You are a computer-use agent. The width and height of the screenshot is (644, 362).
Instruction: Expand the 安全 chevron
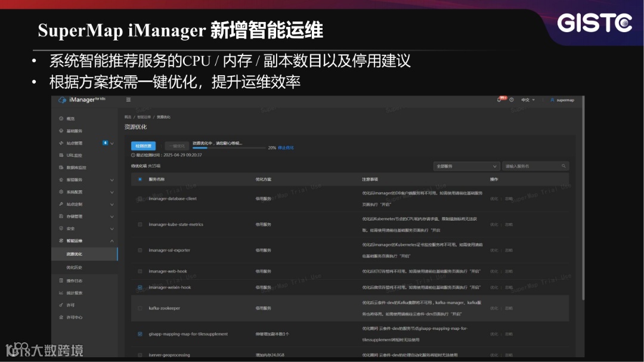click(112, 229)
